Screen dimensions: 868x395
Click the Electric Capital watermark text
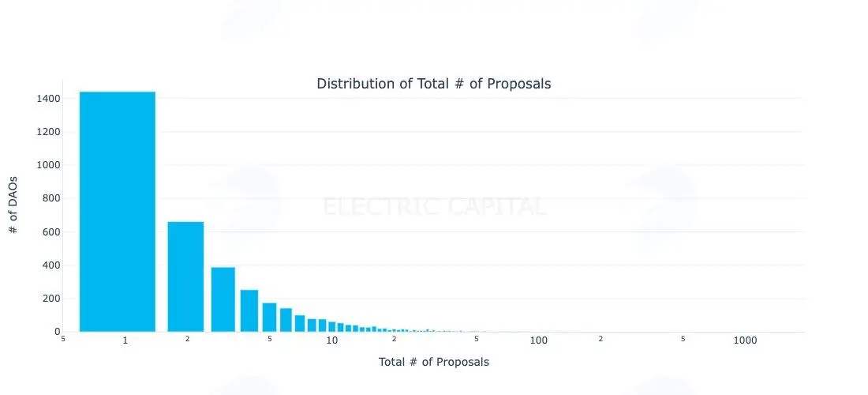[435, 207]
